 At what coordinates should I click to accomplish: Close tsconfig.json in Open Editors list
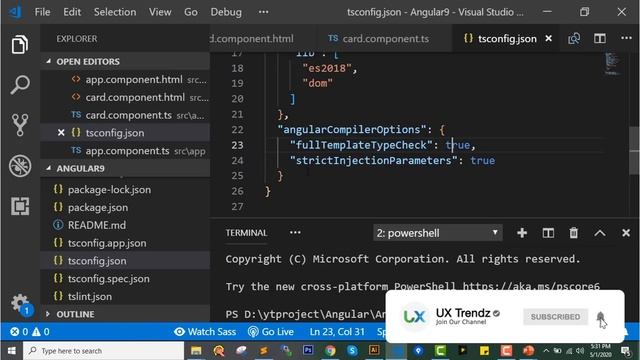61,133
